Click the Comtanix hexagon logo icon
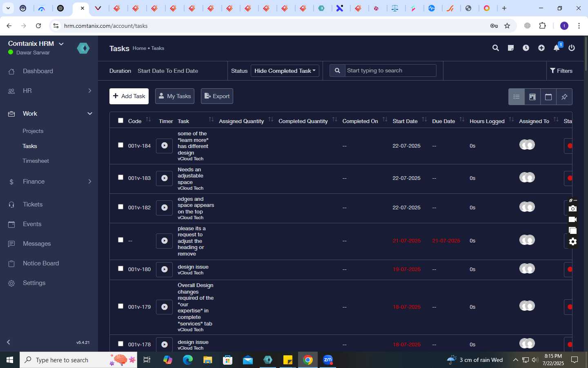Viewport: 588px width, 368px height. coord(83,48)
